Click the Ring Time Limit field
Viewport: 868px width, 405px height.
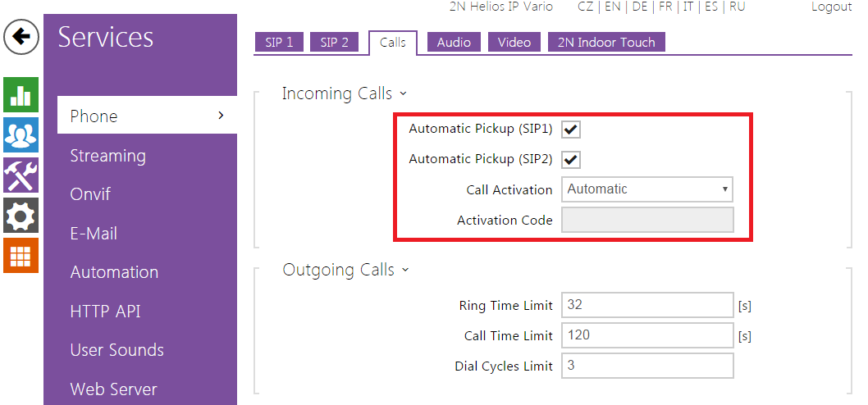pos(646,305)
